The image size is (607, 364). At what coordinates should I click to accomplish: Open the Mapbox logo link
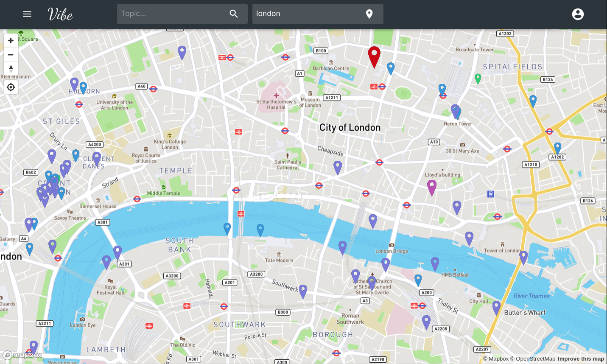pos(22,355)
